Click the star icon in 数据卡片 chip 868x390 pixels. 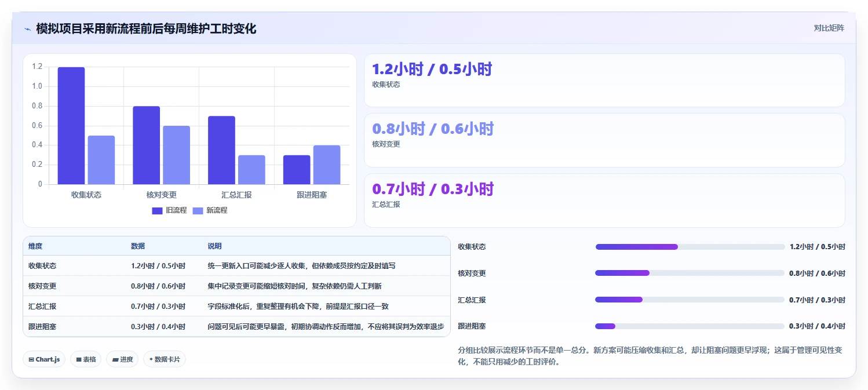pyautogui.click(x=151, y=359)
